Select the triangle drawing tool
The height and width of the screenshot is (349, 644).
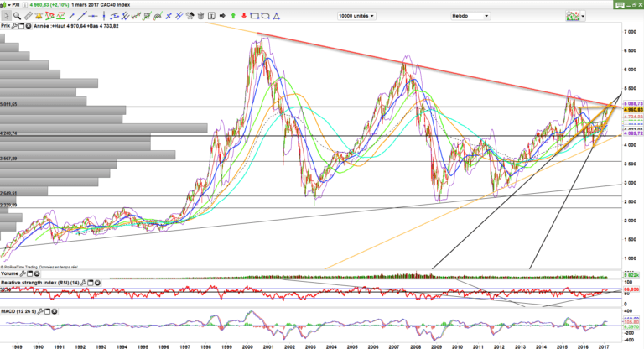click(x=277, y=15)
